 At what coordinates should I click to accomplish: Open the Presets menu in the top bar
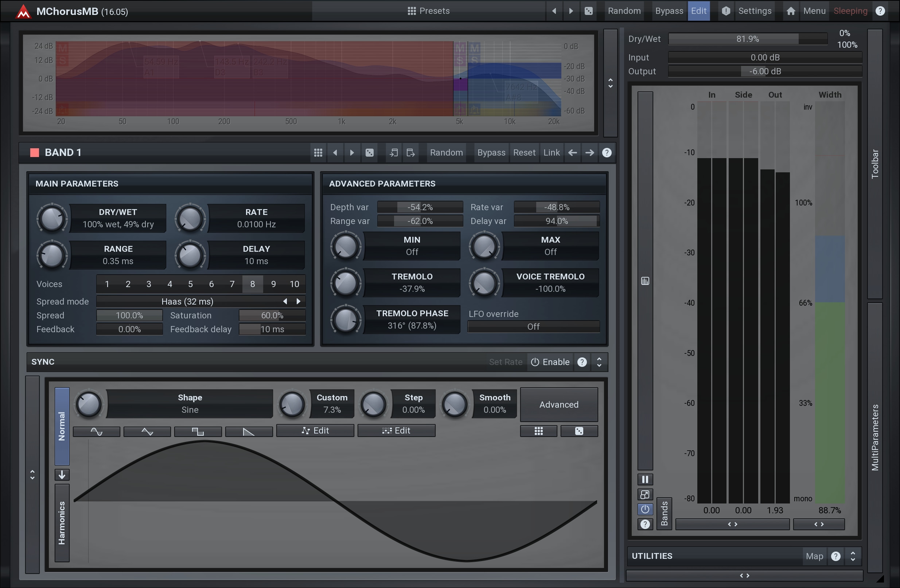pyautogui.click(x=428, y=11)
